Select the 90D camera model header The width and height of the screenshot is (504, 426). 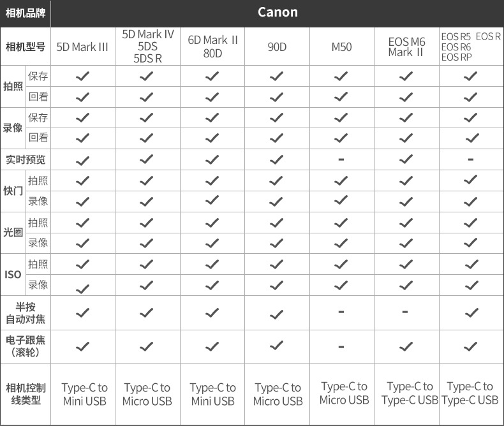pyautogui.click(x=276, y=47)
